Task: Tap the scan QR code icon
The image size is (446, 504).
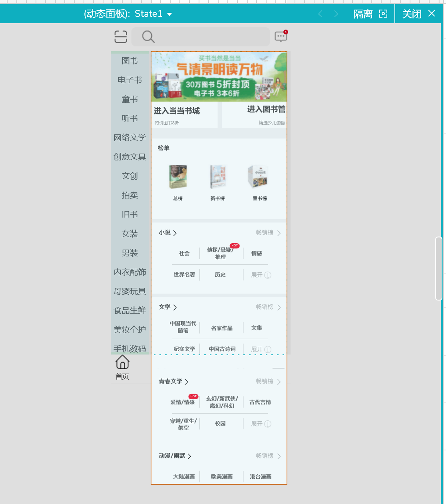Action: [x=121, y=37]
